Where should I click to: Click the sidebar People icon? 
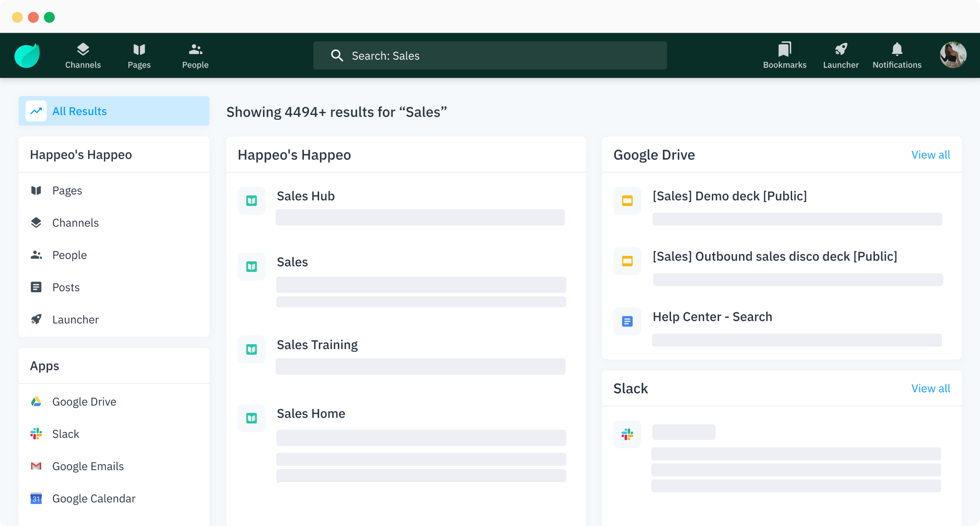36,255
